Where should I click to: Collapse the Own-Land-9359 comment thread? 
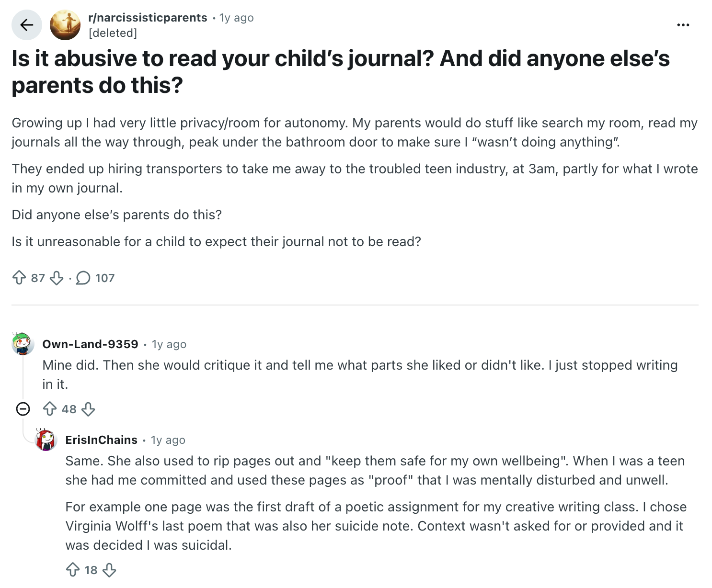point(23,409)
